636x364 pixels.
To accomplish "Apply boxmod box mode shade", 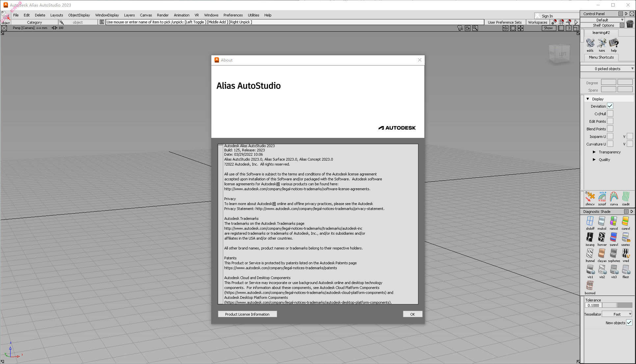I will tap(590, 287).
